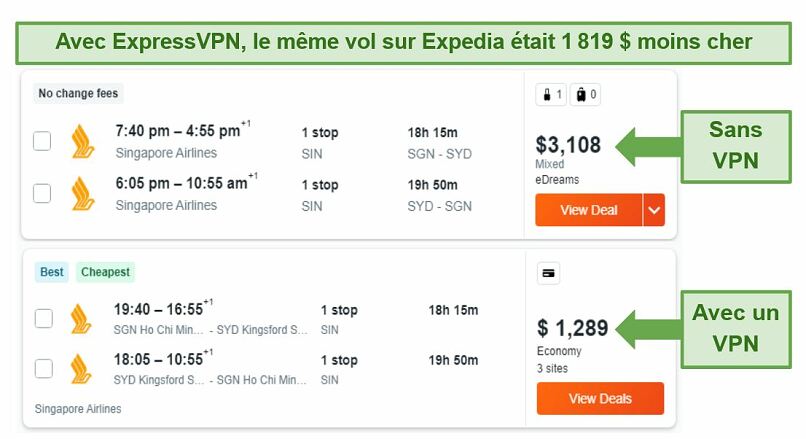The height and width of the screenshot is (439, 806).
Task: Click Singapore Airlines logo for 6:05 pm flight
Action: 83,194
